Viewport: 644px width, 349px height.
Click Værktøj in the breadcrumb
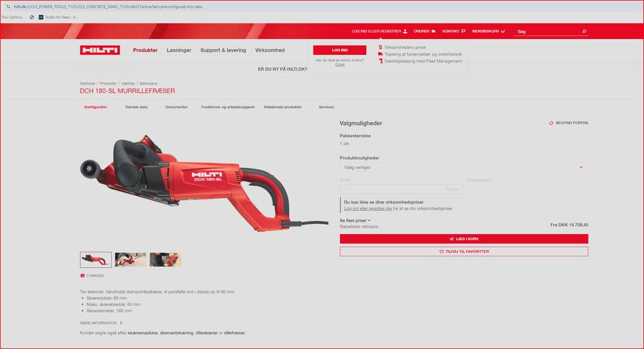coord(127,83)
